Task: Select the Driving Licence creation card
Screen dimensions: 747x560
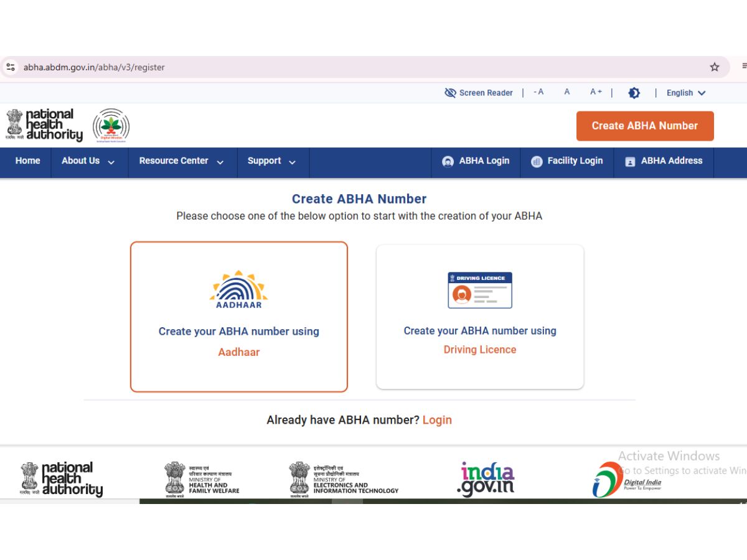Action: coord(479,317)
